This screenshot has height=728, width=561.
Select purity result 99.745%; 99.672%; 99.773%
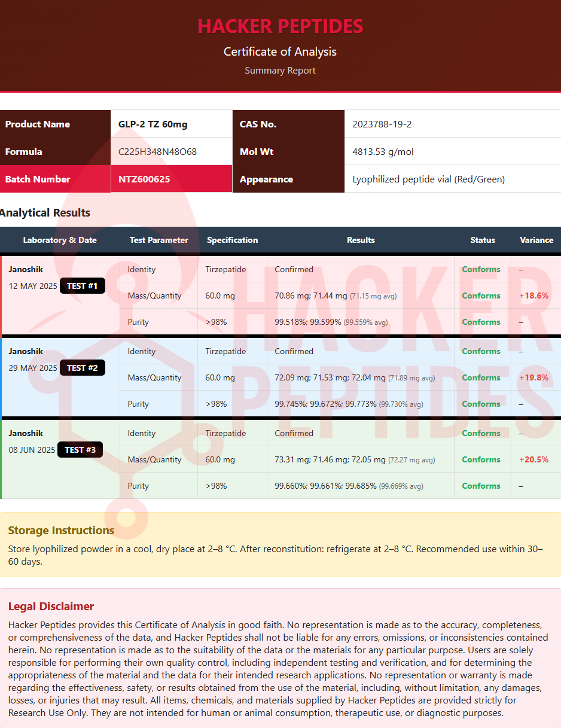point(325,404)
